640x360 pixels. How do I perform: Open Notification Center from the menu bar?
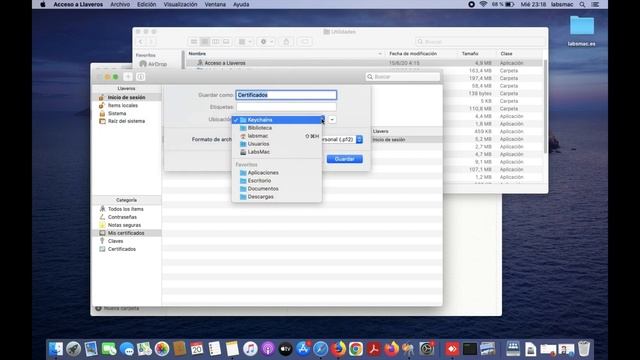[x=595, y=4]
